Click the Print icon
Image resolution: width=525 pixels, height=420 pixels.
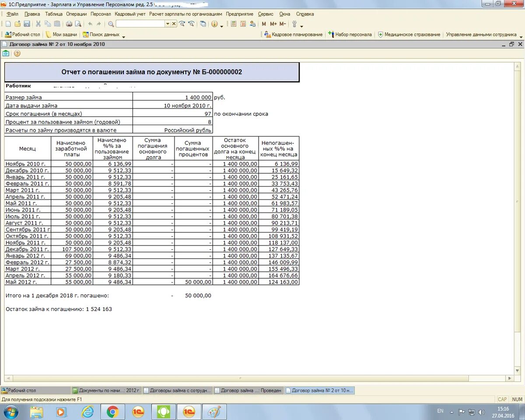(x=69, y=24)
